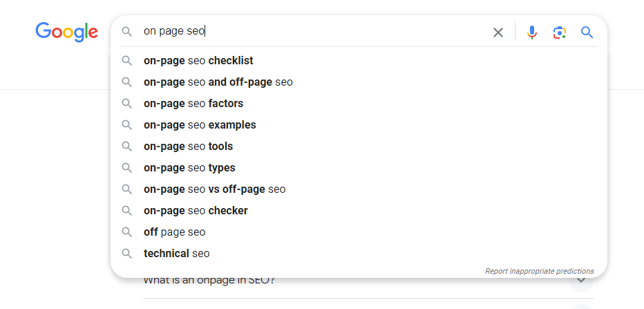This screenshot has height=309, width=644.
Task: Choose 'on-page seo and off-page seo' suggestion
Action: 218,82
